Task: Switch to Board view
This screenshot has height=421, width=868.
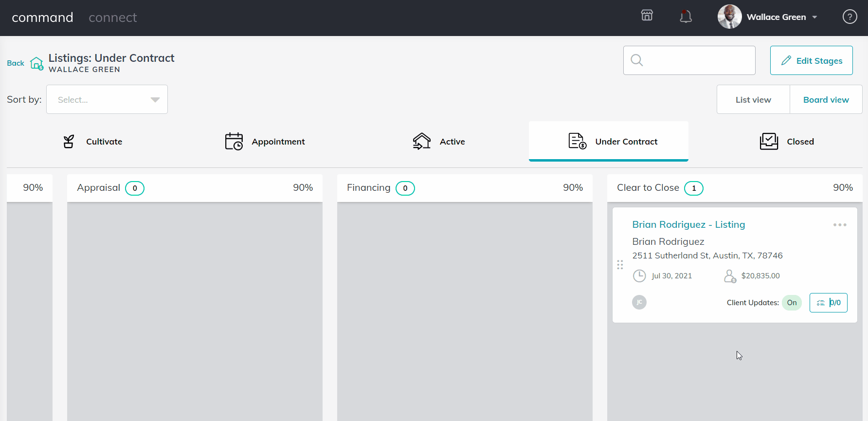Action: coord(826,99)
